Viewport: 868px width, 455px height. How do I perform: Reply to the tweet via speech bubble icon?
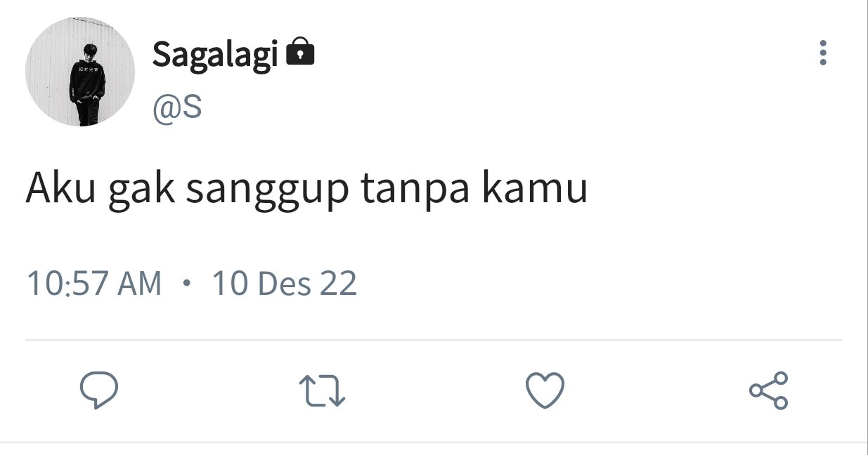98,390
